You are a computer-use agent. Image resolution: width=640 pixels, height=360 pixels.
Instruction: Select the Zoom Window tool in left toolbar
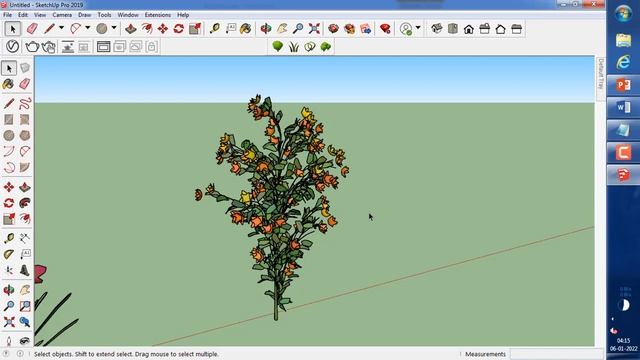25,306
